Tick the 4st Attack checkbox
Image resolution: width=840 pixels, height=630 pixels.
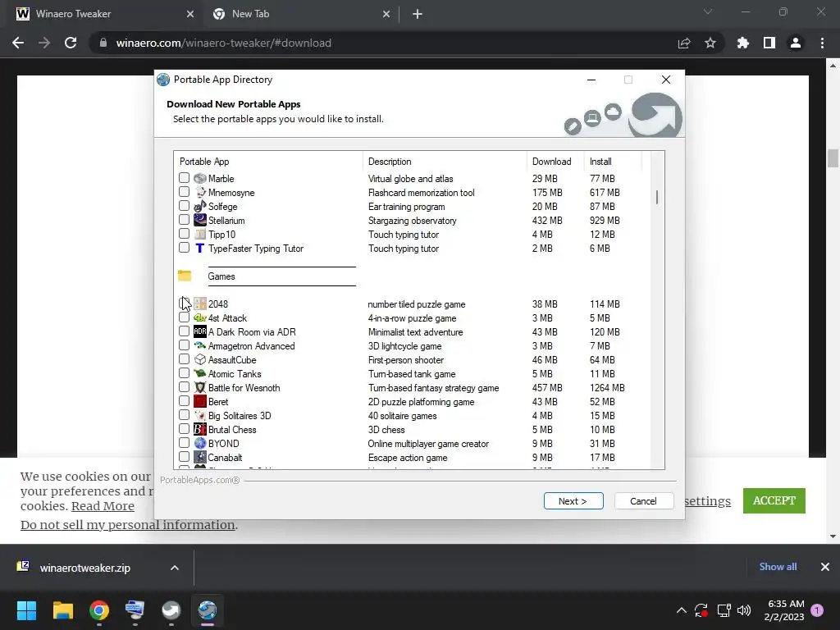(x=185, y=317)
